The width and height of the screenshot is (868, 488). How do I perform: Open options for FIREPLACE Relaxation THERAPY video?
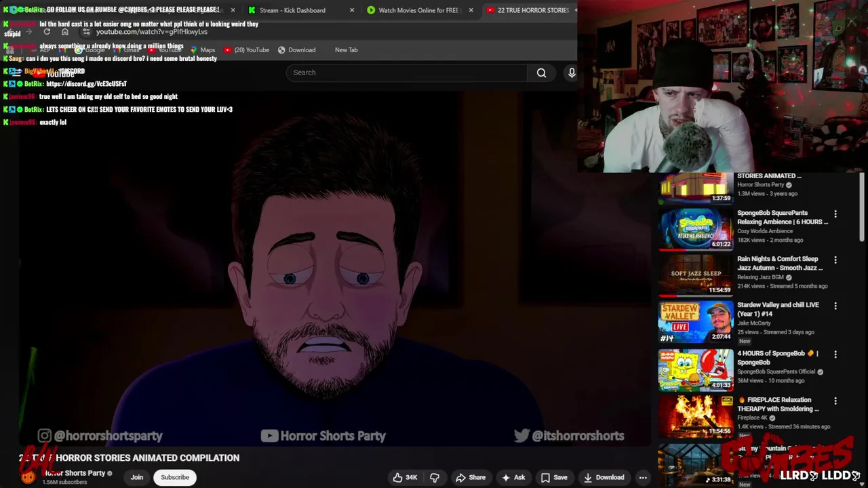click(835, 401)
